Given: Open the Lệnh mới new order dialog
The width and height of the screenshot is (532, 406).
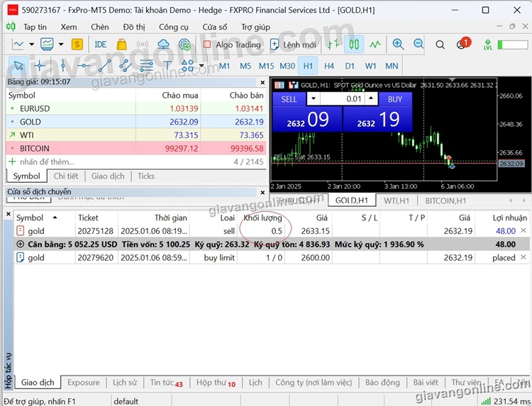Looking at the screenshot, I should tap(292, 44).
